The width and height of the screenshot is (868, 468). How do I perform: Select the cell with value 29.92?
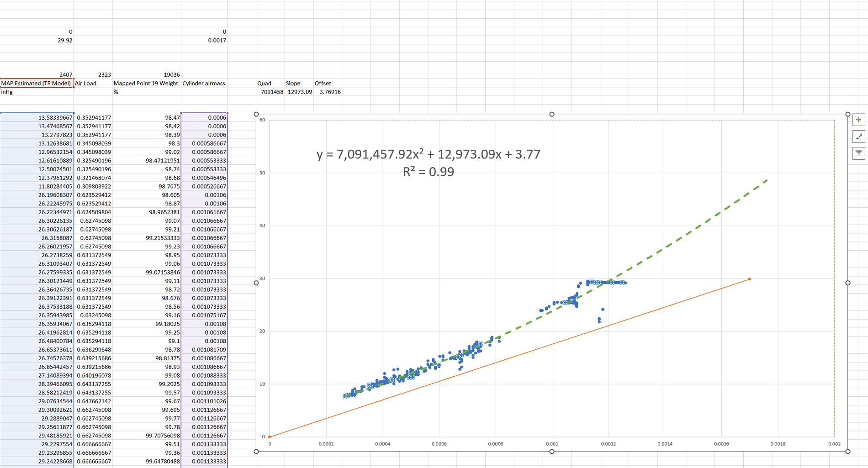(37, 40)
